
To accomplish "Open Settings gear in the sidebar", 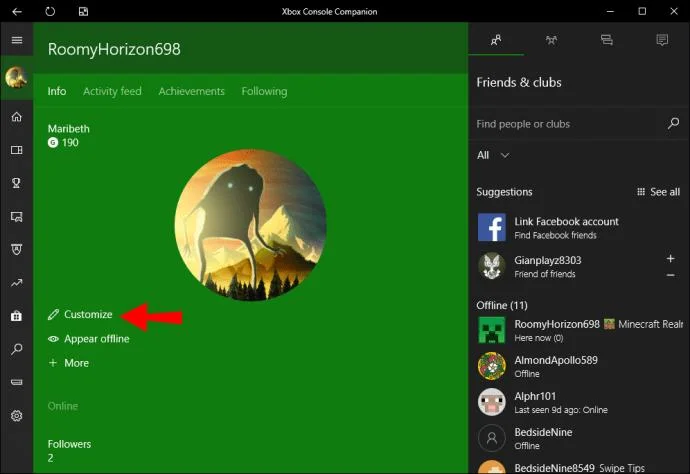I will [17, 415].
